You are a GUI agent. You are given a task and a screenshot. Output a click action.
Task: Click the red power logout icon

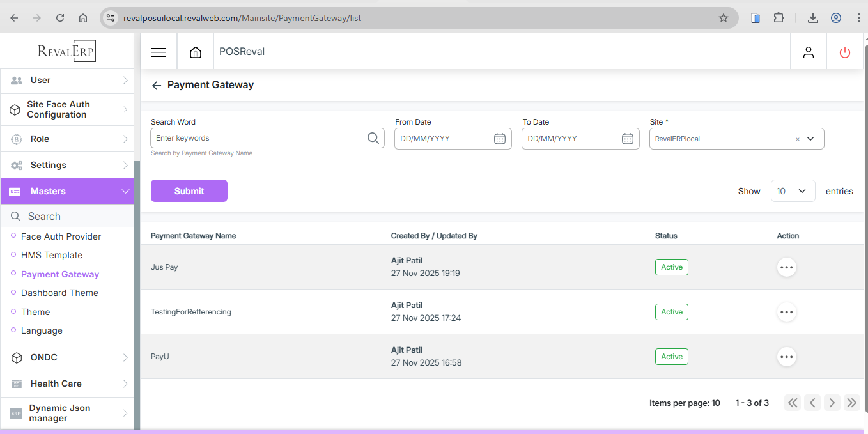pos(845,52)
